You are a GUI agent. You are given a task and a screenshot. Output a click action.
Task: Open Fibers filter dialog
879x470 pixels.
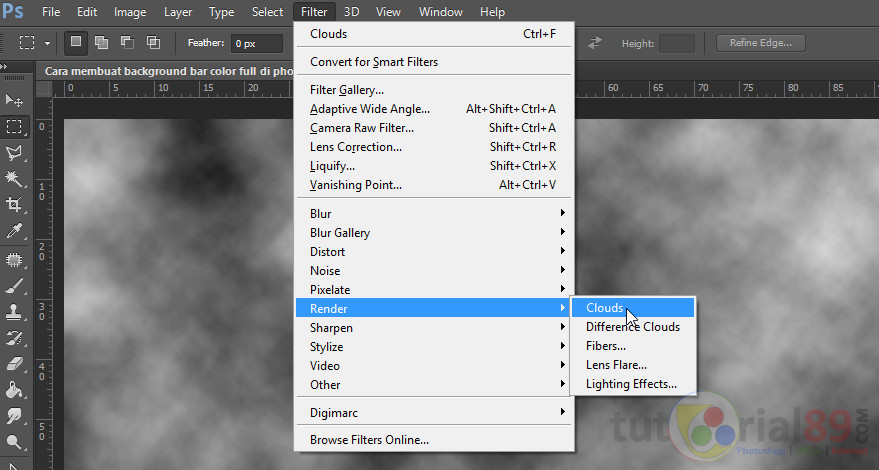coord(633,346)
